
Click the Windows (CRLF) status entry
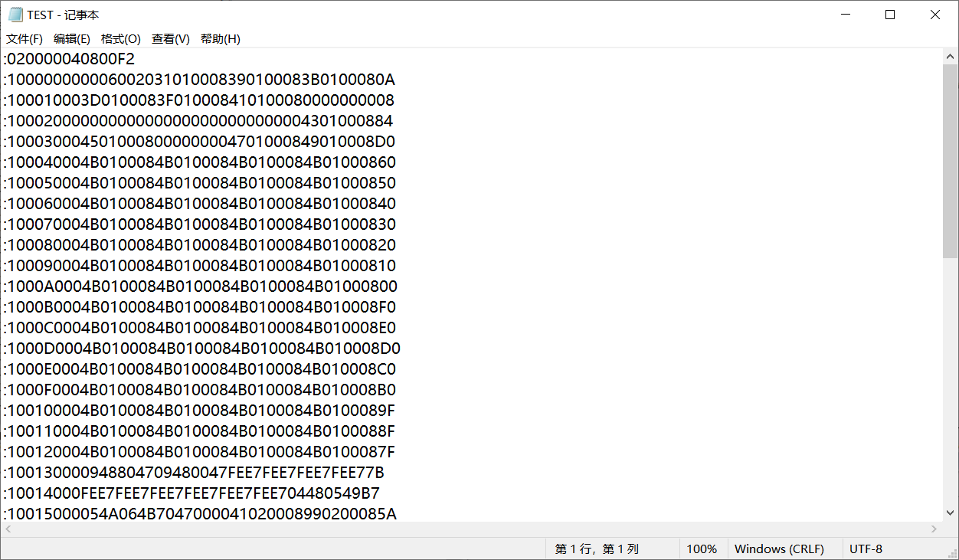[779, 549]
